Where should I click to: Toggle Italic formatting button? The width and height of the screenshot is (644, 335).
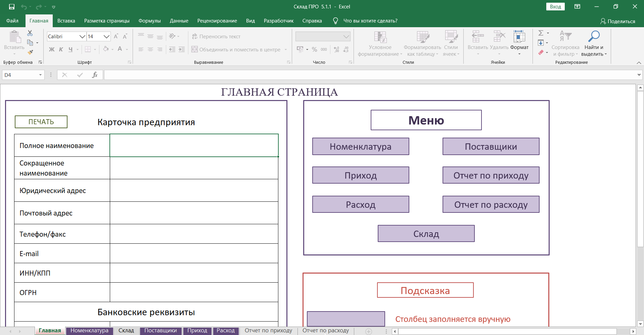pyautogui.click(x=61, y=49)
